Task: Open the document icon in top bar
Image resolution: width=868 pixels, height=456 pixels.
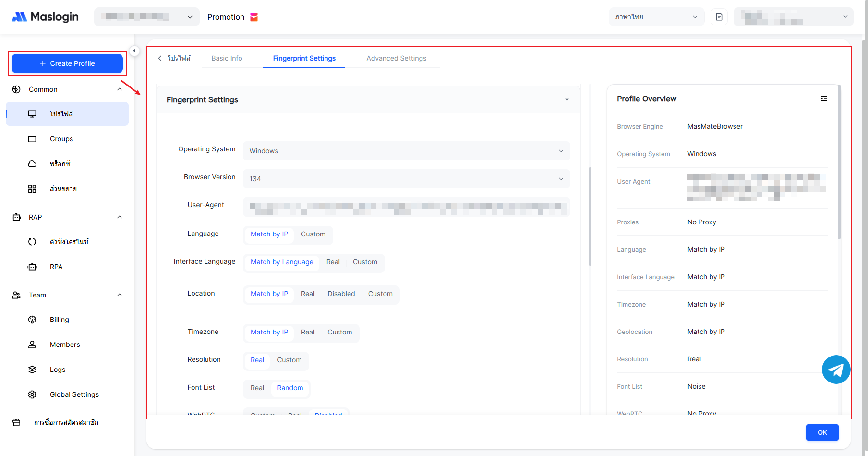Action: tap(719, 17)
